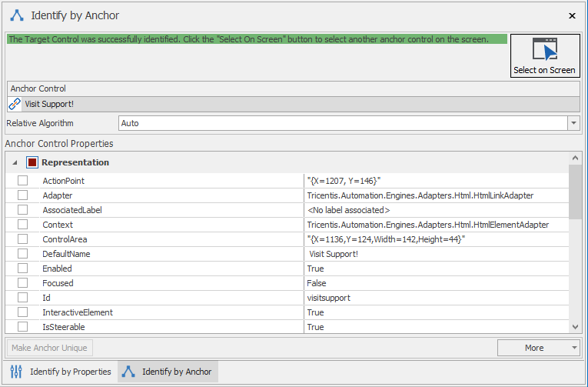The image size is (588, 387).
Task: Tick the ActionPoint property checkbox
Action: [x=22, y=181]
